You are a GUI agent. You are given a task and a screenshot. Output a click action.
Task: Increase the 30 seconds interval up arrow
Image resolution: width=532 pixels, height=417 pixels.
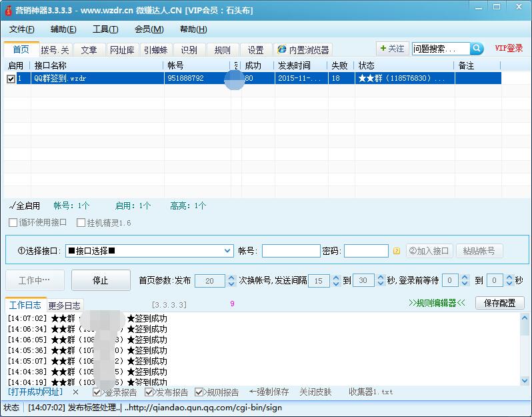coord(381,278)
